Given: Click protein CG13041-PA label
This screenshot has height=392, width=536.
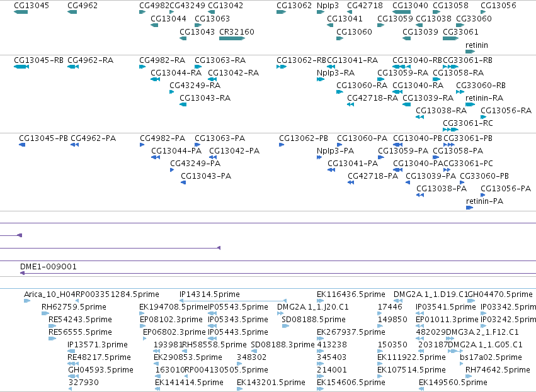Looking at the screenshot, I should 353,164.
